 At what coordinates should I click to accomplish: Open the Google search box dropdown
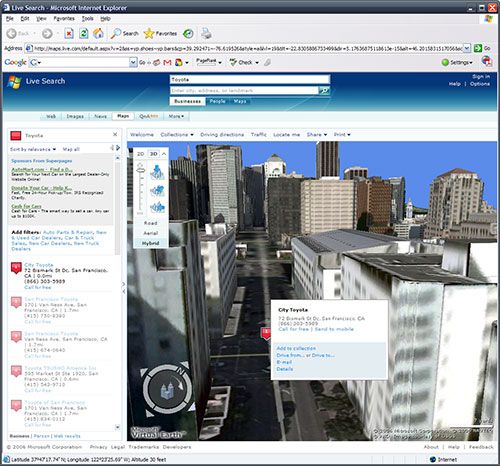pyautogui.click(x=133, y=62)
